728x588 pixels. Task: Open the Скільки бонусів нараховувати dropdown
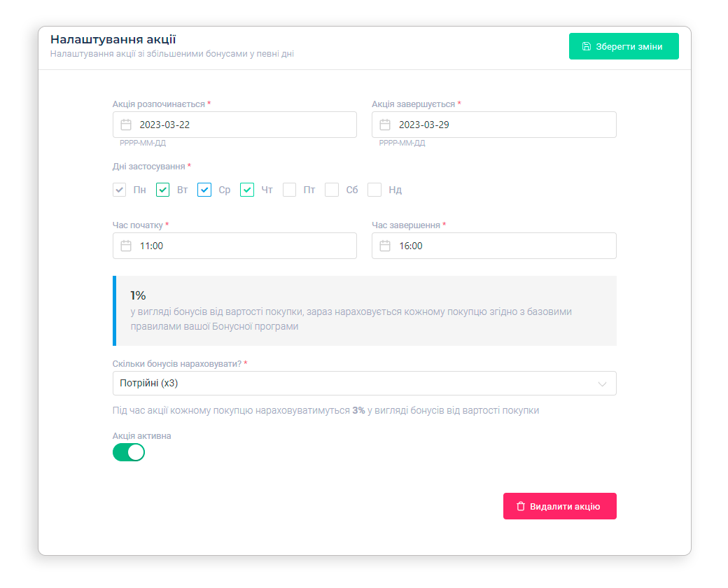coord(350,384)
